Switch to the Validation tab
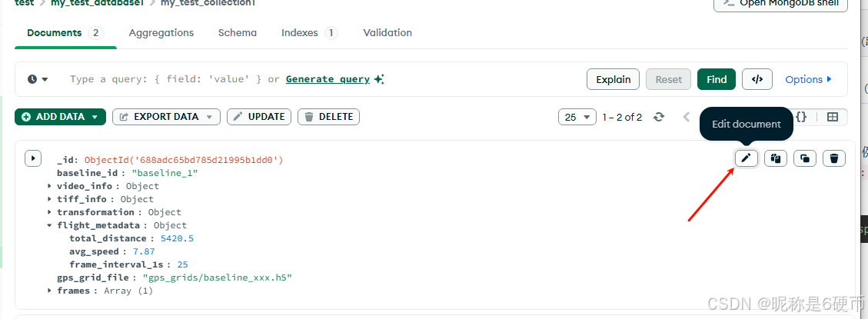Screen dimensions: 868x319 click(387, 33)
